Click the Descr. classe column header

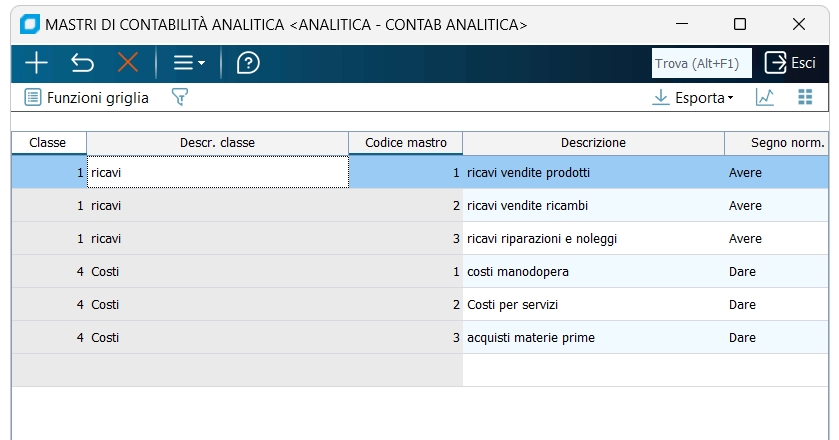(x=217, y=143)
